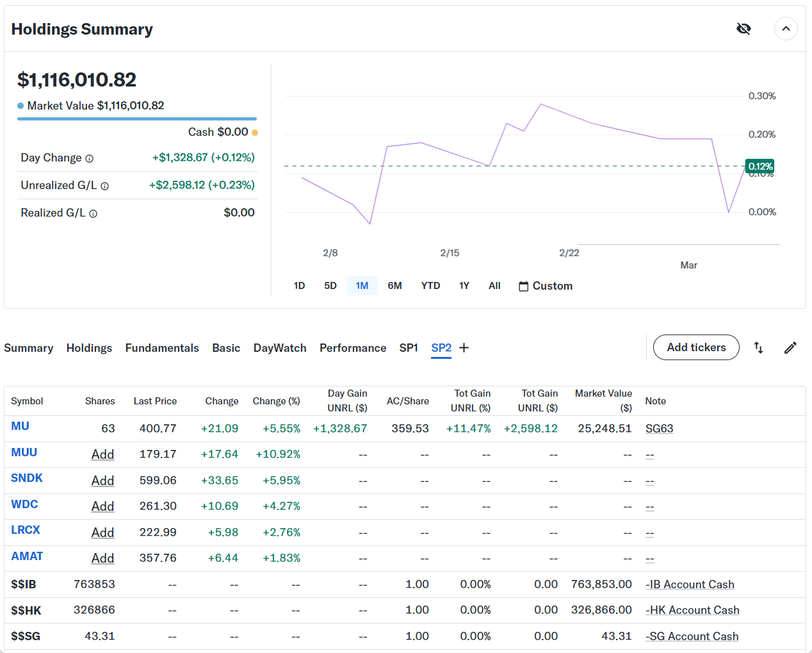Click the pencil edit icon

[790, 347]
